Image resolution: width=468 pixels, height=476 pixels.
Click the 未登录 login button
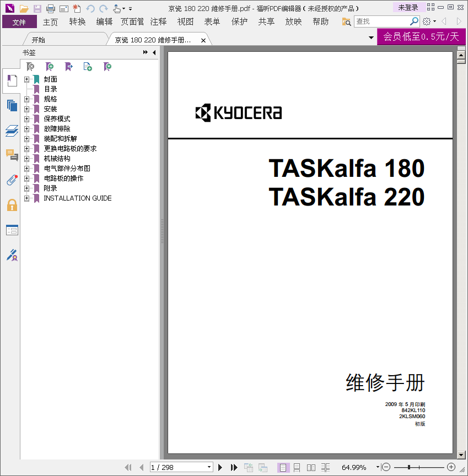(408, 8)
